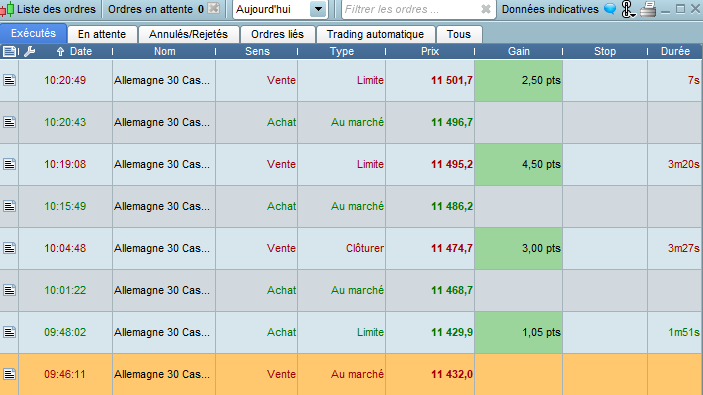
Task: Click the 3m27s duration cell
Action: [675, 248]
